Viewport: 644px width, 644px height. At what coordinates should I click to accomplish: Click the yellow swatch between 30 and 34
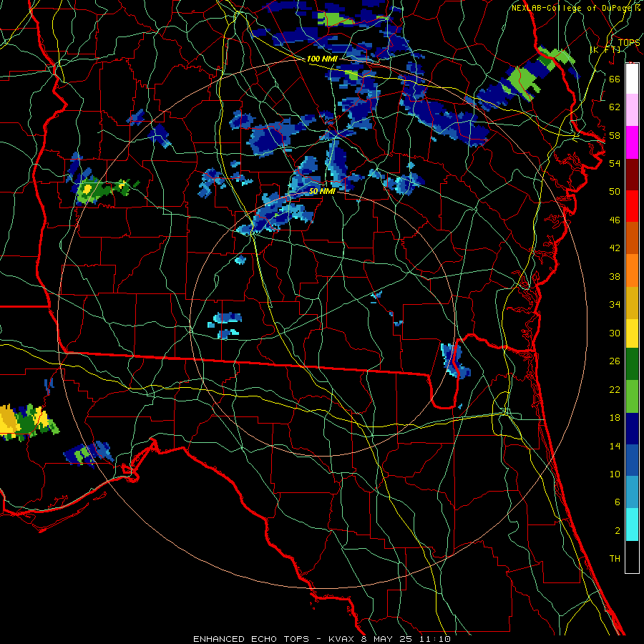tap(632, 333)
